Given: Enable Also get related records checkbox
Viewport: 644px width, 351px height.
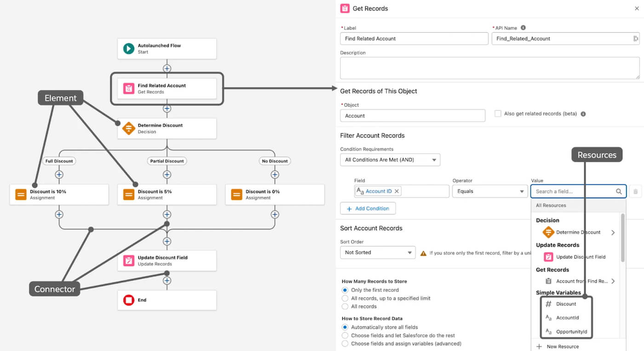Looking at the screenshot, I should 498,113.
